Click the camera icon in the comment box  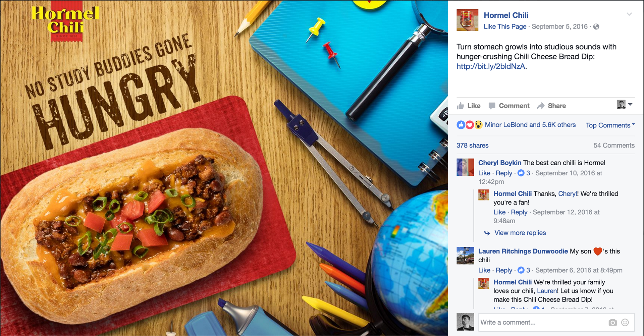tap(612, 322)
